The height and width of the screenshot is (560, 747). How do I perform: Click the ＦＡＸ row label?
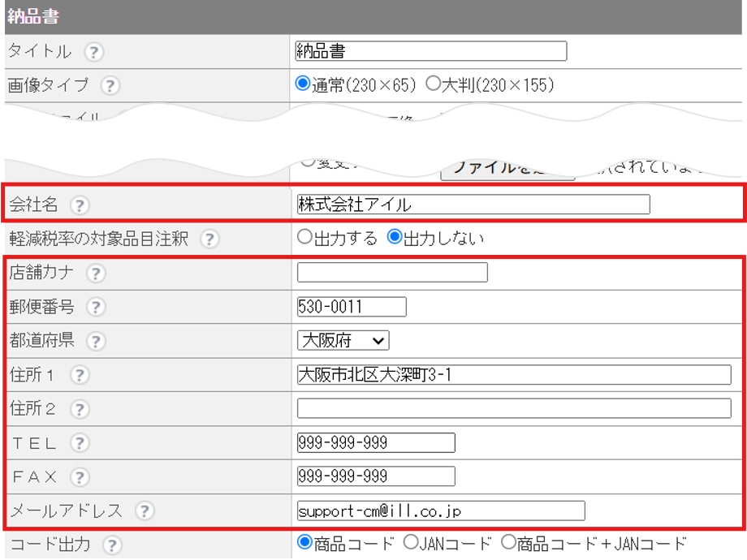point(34,476)
